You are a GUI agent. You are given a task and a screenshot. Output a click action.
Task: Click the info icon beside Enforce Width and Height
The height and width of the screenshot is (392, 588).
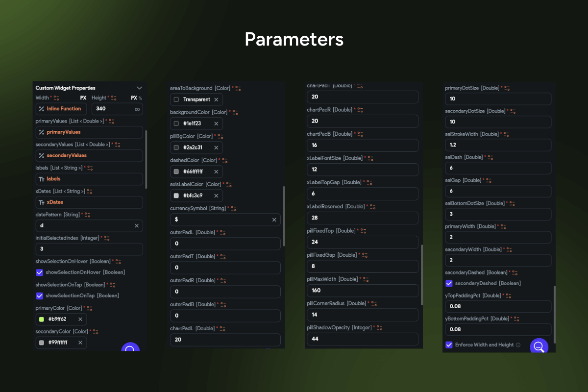coord(518,345)
